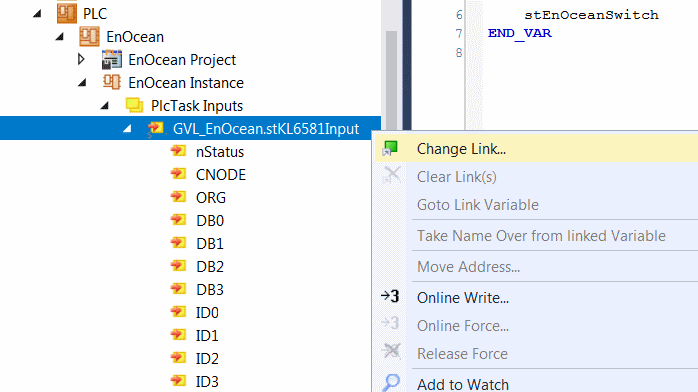Collapse the PLC tree node
Viewport: 698px width, 392px height.
click(x=37, y=14)
